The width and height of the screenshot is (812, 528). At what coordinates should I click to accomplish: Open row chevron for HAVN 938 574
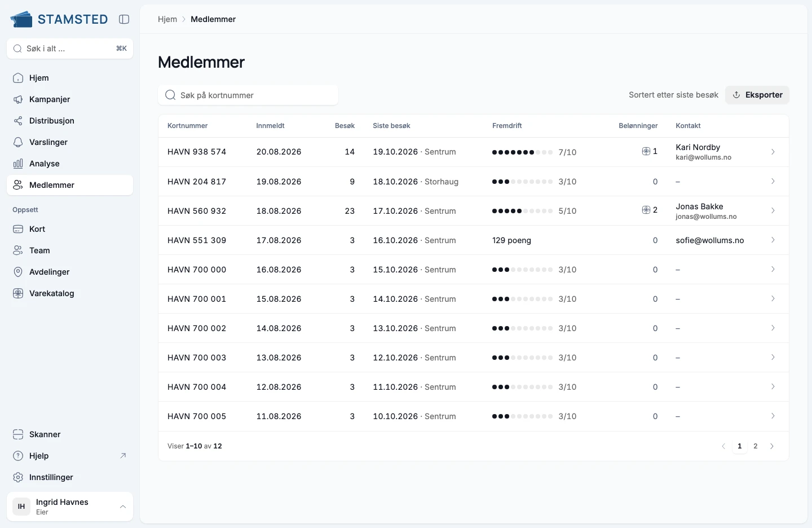coord(773,152)
